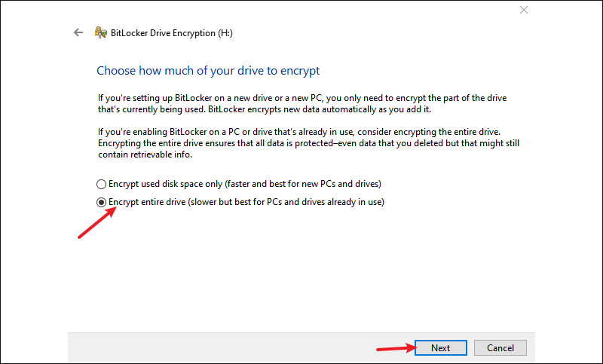The width and height of the screenshot is (603, 364).
Task: Close the BitLocker wizard window
Action: [x=524, y=10]
